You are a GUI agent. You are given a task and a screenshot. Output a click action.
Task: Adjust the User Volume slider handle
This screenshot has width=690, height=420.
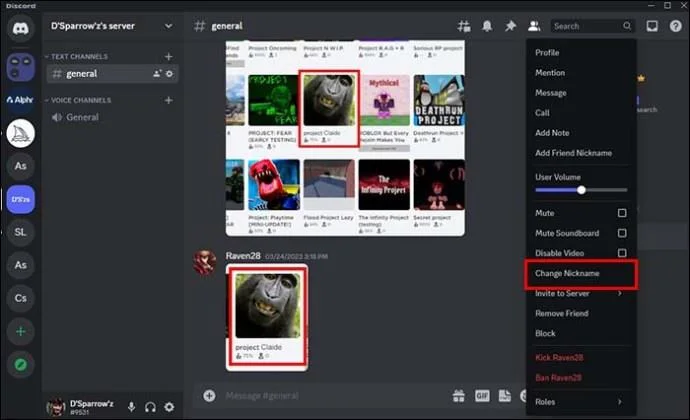[581, 190]
